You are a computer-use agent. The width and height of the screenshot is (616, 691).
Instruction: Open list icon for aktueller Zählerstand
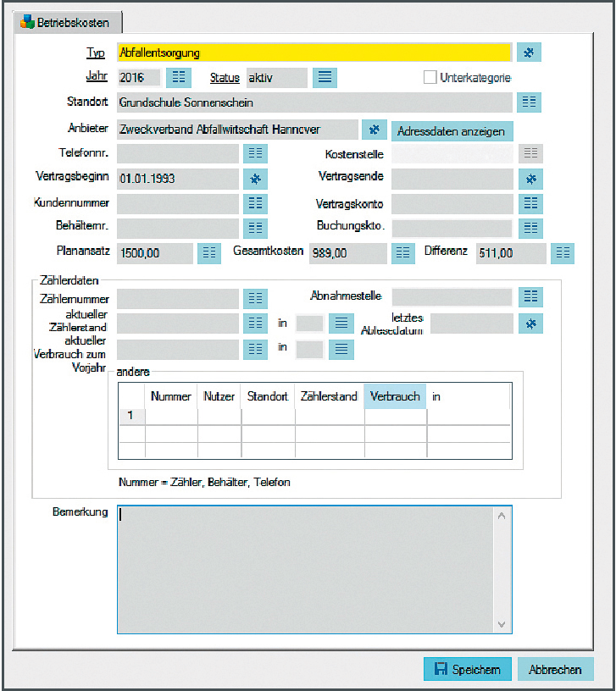(255, 323)
